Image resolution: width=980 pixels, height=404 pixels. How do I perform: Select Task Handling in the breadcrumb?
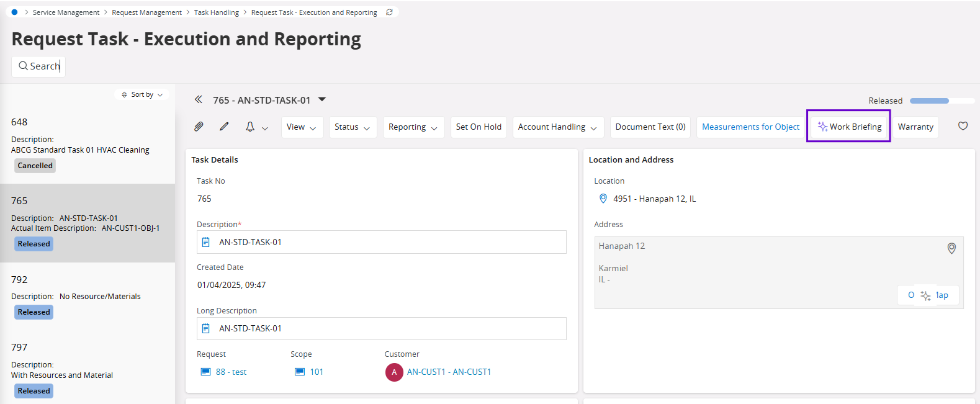[x=216, y=12]
